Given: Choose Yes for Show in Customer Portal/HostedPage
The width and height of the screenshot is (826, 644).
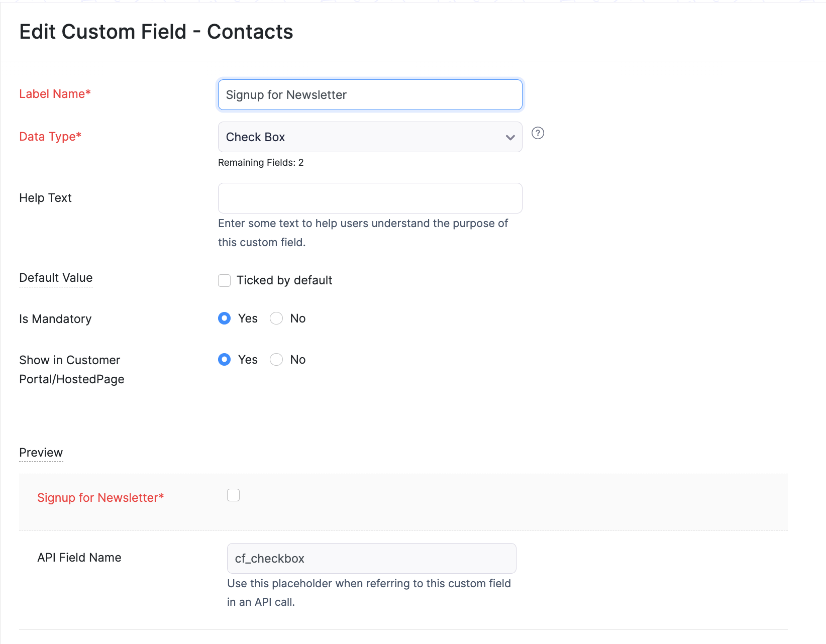Looking at the screenshot, I should (x=224, y=359).
